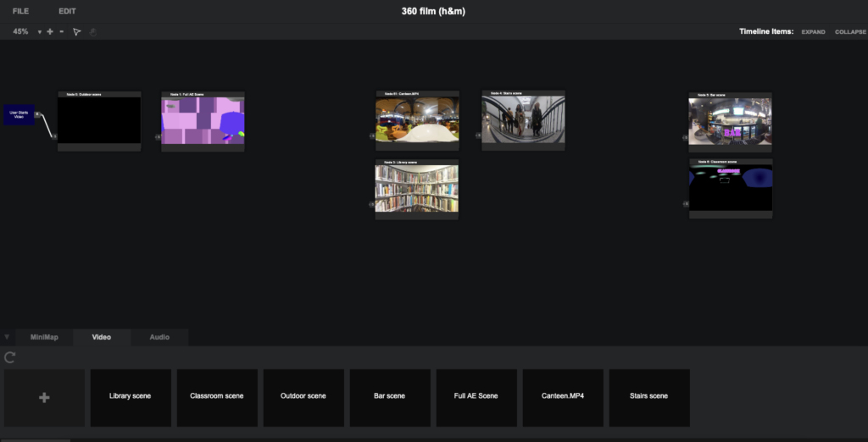Select the pointer arrow tool
The width and height of the screenshot is (868, 442).
77,32
